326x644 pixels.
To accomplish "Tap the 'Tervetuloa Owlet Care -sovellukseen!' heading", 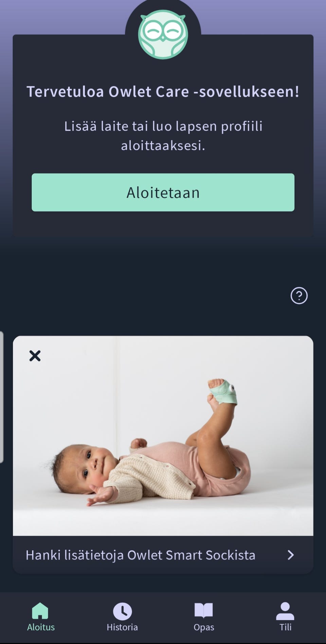I will tap(163, 92).
